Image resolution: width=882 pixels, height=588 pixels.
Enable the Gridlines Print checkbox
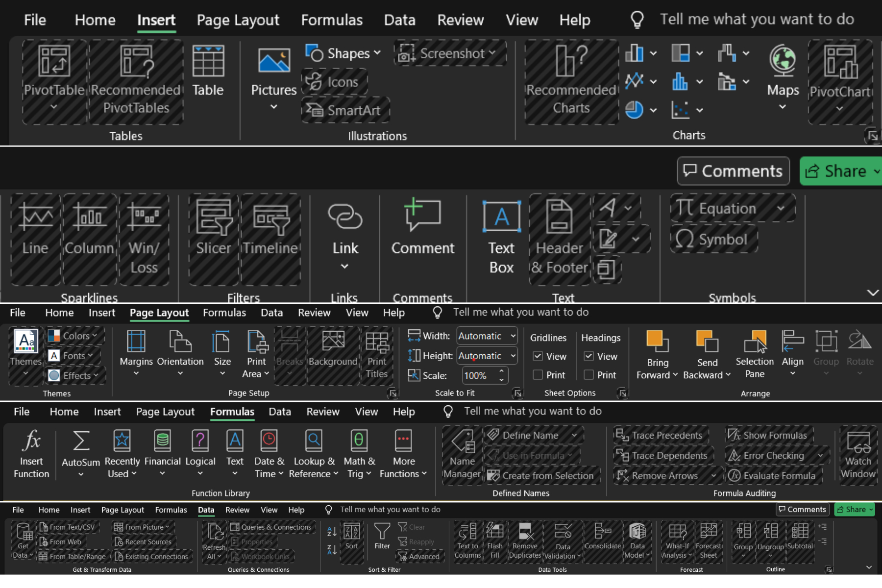[x=538, y=375]
